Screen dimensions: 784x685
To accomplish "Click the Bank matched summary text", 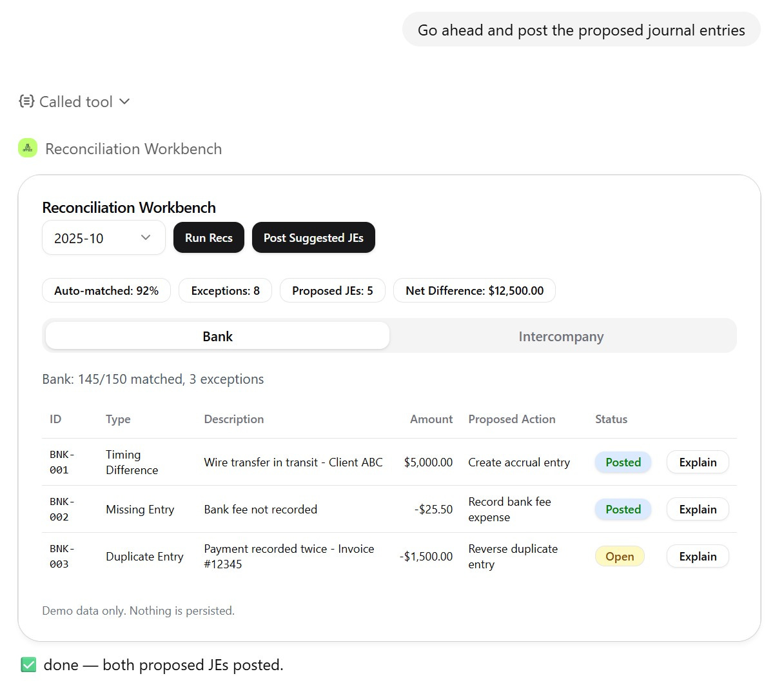I will pyautogui.click(x=153, y=379).
